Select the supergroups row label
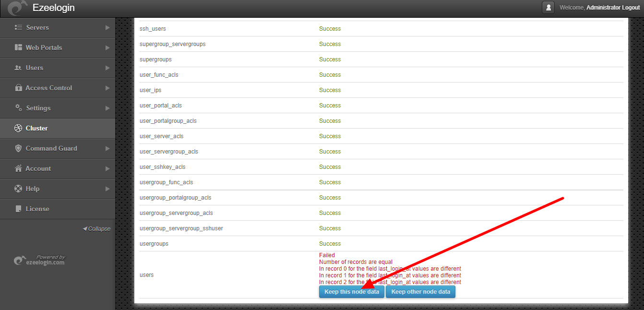This screenshot has width=644, height=310. point(155,60)
